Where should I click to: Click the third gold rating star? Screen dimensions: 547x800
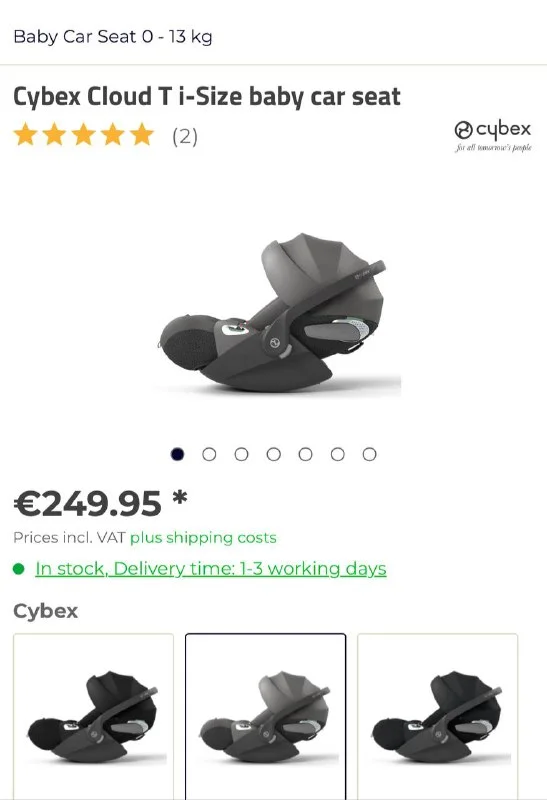pyautogui.click(x=83, y=135)
